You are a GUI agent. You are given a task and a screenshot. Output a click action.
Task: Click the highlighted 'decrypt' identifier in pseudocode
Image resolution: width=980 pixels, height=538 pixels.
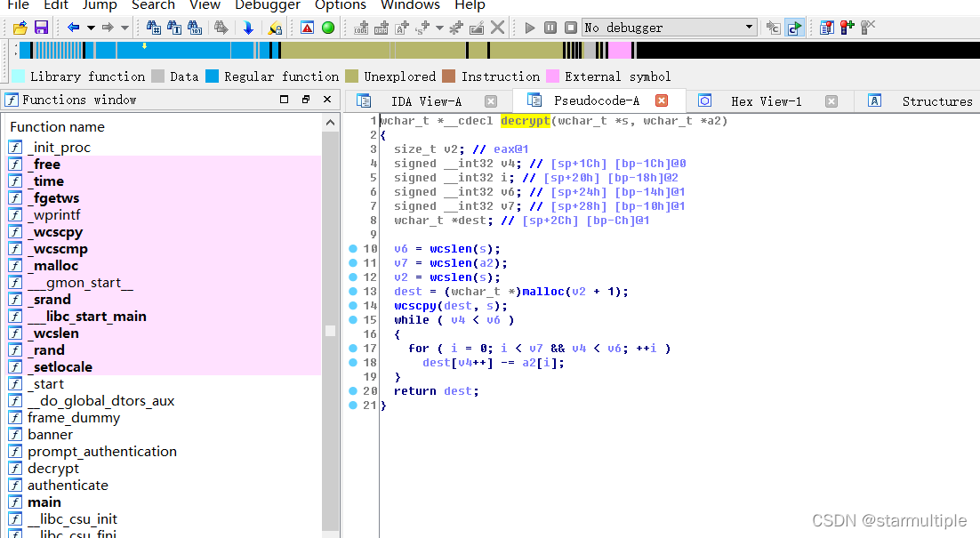525,121
